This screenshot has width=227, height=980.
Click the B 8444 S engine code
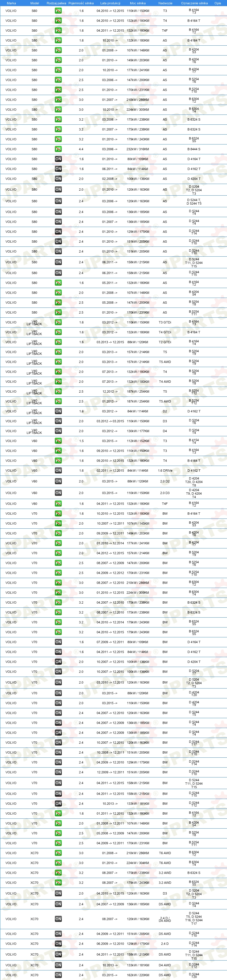pos(194,149)
